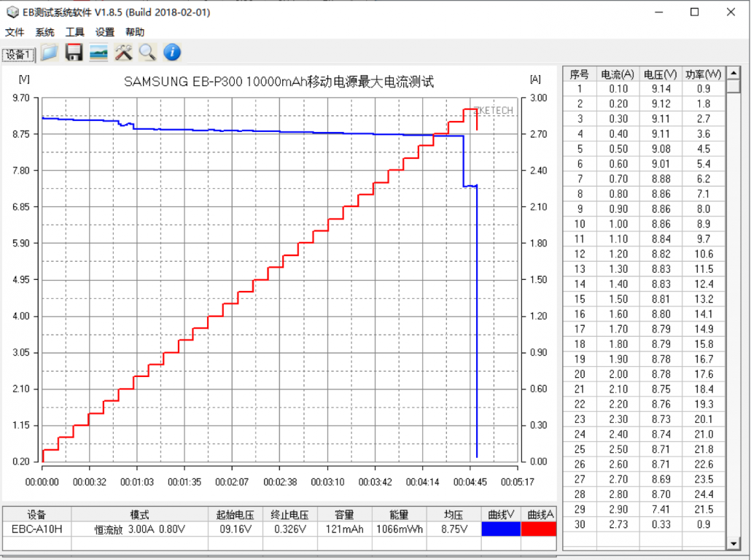Screen dimensions: 751x560
Task: Click the 1066mWh energy value
Action: (x=399, y=529)
